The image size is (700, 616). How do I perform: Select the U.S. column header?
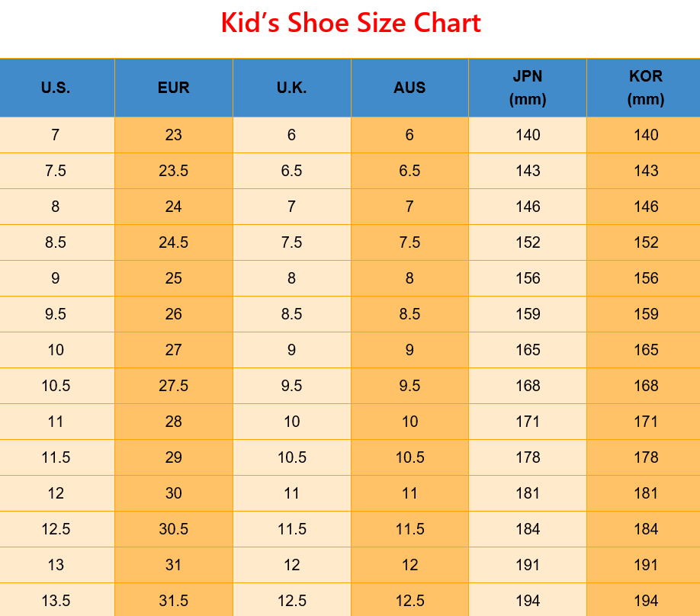click(x=56, y=88)
